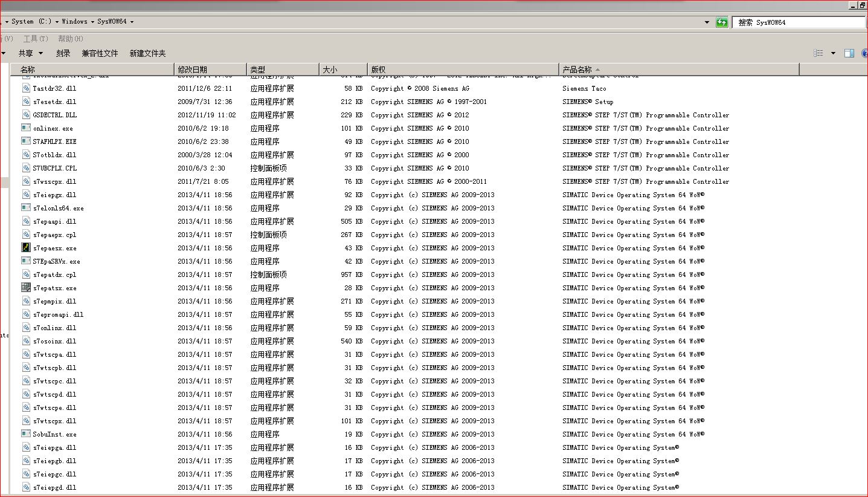Click the s7epatsx.exe program icon
Screen dimensions: 868x497
click(26, 288)
